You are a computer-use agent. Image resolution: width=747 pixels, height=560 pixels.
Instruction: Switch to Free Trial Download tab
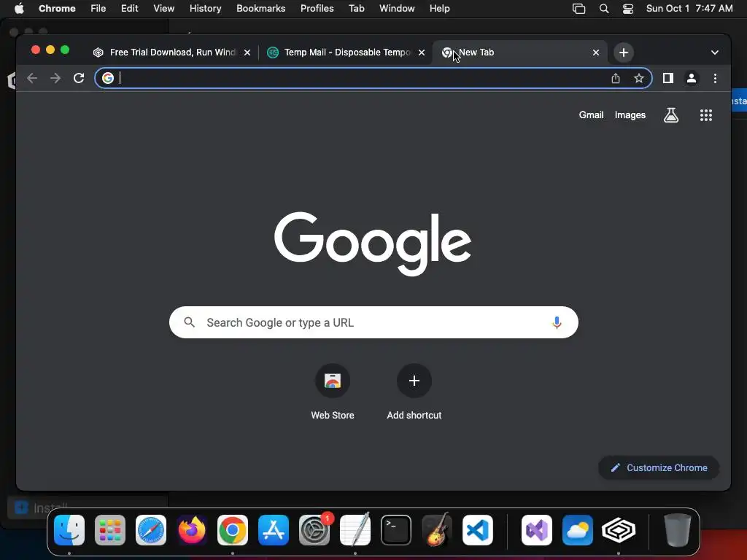pyautogui.click(x=171, y=52)
